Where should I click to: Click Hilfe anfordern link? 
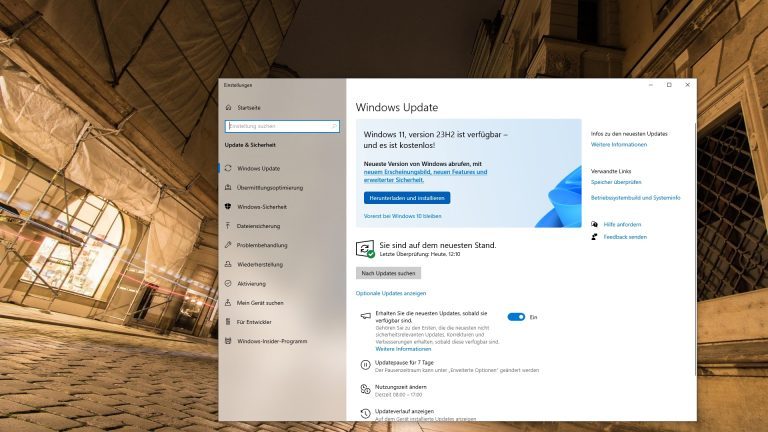[622, 224]
